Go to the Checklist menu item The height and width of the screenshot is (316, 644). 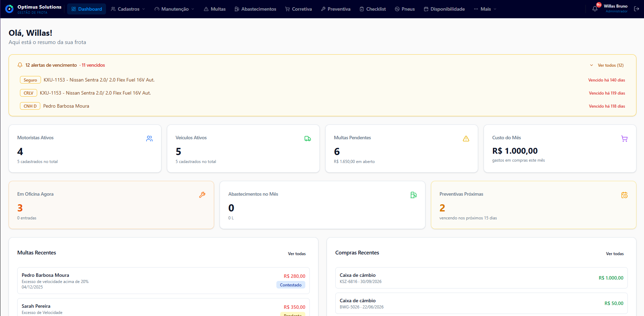tap(373, 9)
